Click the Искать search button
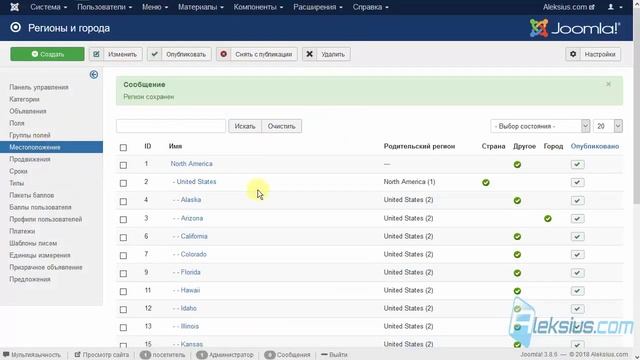This screenshot has width=640, height=360. 245,126
